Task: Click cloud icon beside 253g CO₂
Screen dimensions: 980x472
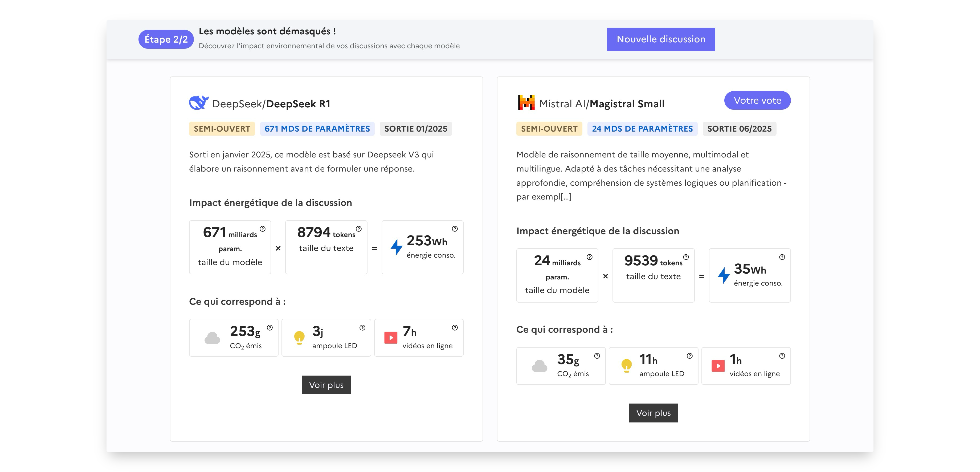Action: 212,338
